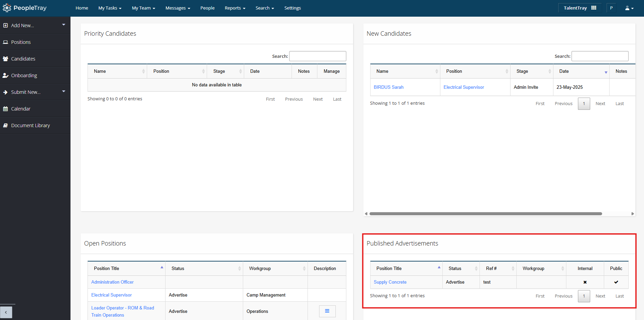Open the BIRDUS Sarah candidate link
Image resolution: width=644 pixels, height=320 pixels.
click(388, 87)
